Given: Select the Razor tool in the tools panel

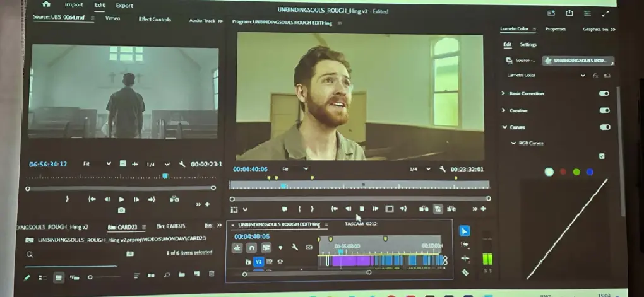Looking at the screenshot, I should click(x=465, y=272).
